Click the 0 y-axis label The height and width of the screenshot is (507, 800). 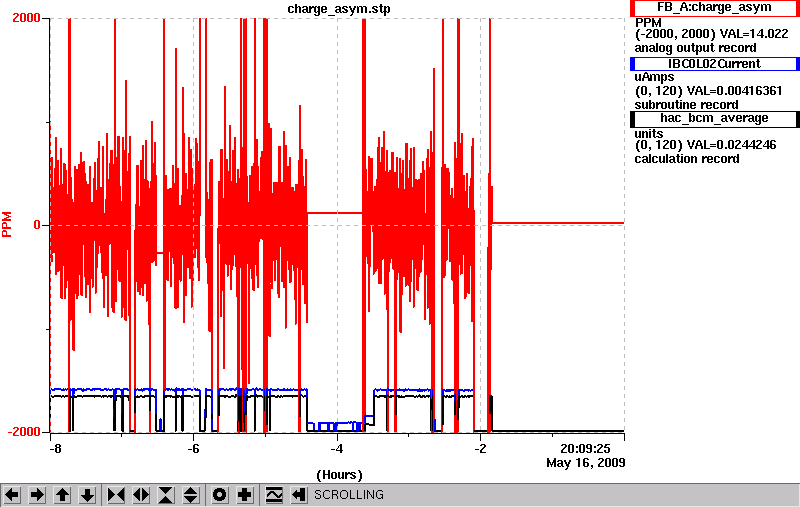pyautogui.click(x=37, y=225)
